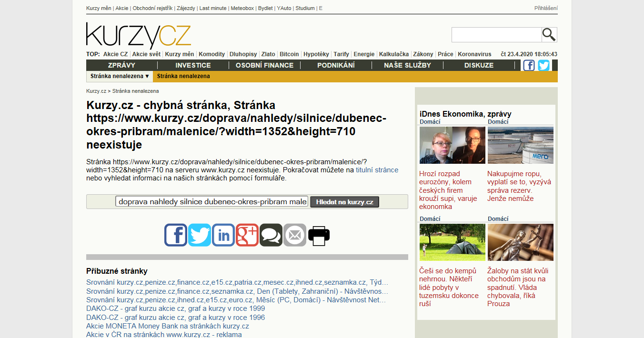
Task: Open DAKO-CZ graf v roce 1996 link
Action: click(x=175, y=318)
